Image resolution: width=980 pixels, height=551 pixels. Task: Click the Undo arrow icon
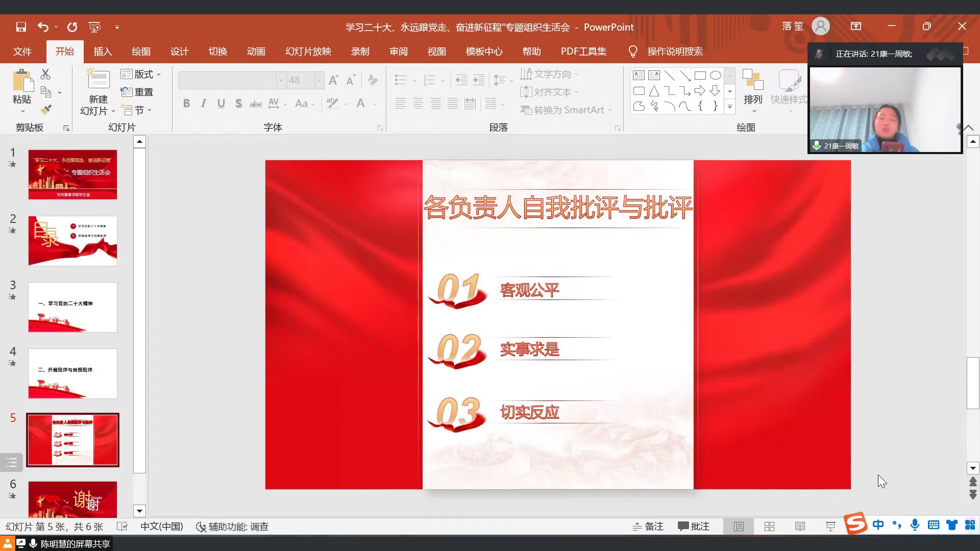pos(43,27)
